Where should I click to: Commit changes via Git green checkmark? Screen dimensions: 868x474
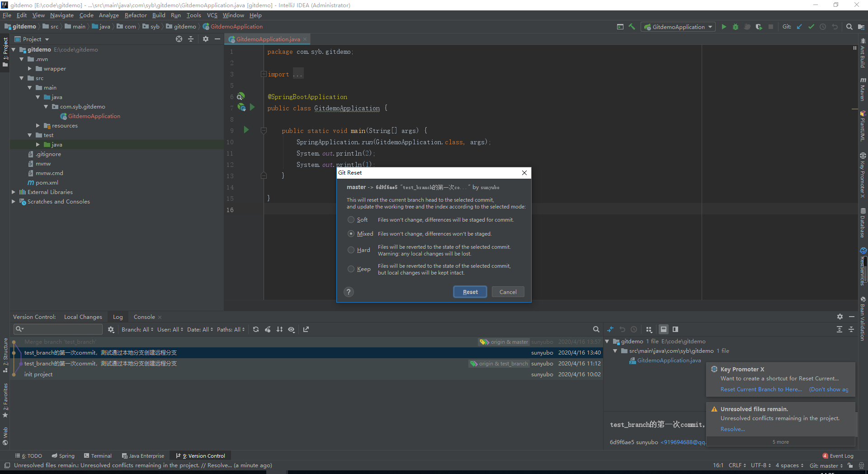(x=811, y=27)
